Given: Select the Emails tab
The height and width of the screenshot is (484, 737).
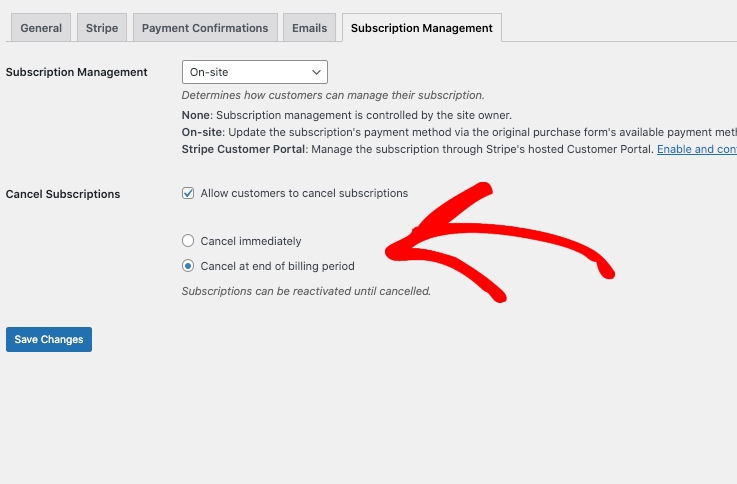Looking at the screenshot, I should click(x=309, y=28).
